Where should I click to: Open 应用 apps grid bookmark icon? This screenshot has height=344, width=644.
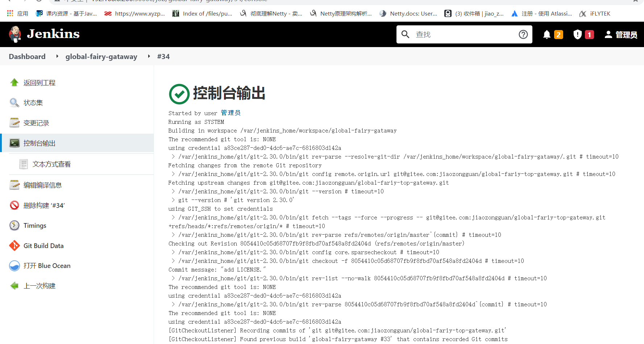(10, 13)
